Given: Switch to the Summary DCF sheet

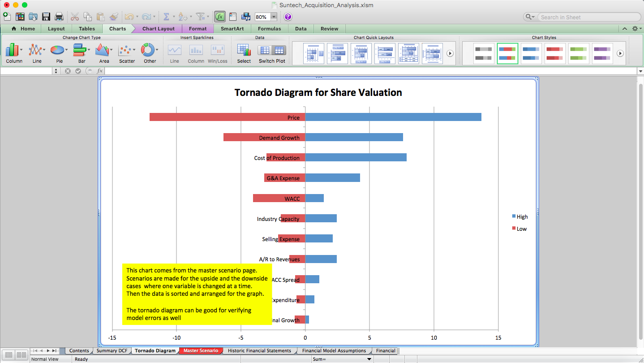Looking at the screenshot, I should pyautogui.click(x=112, y=350).
